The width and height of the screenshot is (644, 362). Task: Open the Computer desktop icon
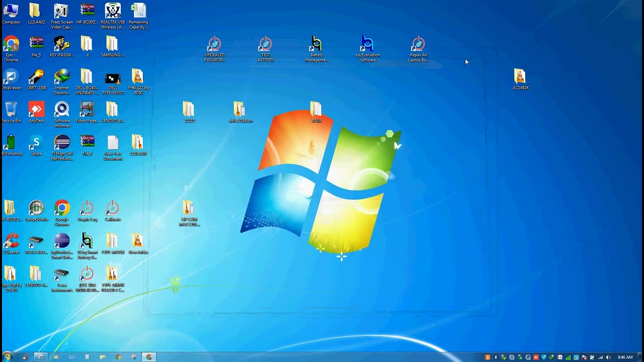11,14
